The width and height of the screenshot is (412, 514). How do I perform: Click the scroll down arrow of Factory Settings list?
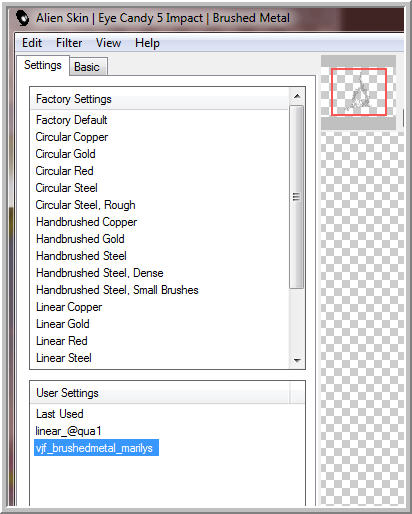pyautogui.click(x=297, y=360)
